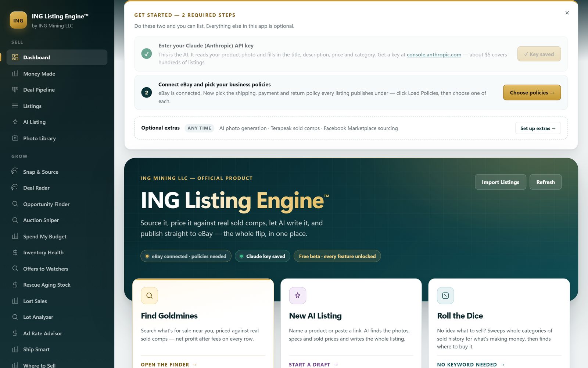Click the Deal Pipeline board icon
This screenshot has width=588, height=368.
[x=15, y=89]
